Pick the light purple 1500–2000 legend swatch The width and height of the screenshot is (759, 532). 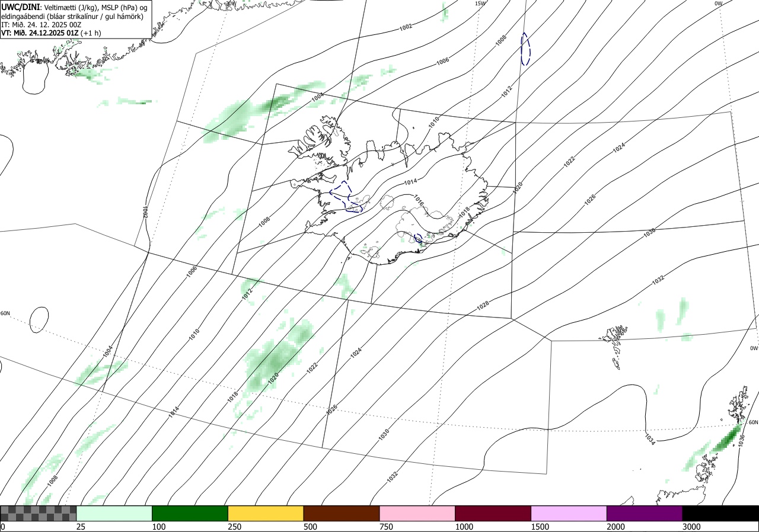[x=569, y=513]
